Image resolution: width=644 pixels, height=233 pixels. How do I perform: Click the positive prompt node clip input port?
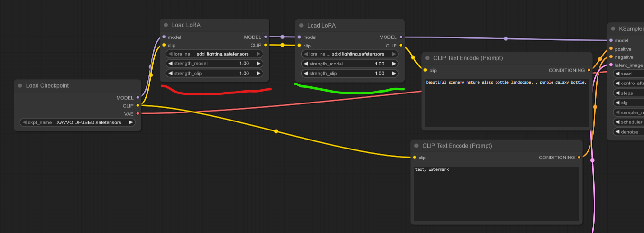point(425,70)
